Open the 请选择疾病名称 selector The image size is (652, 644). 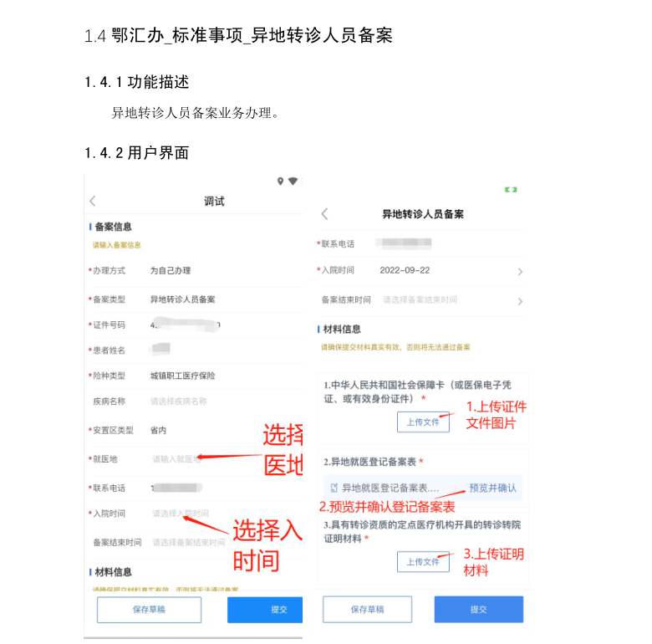click(x=178, y=401)
